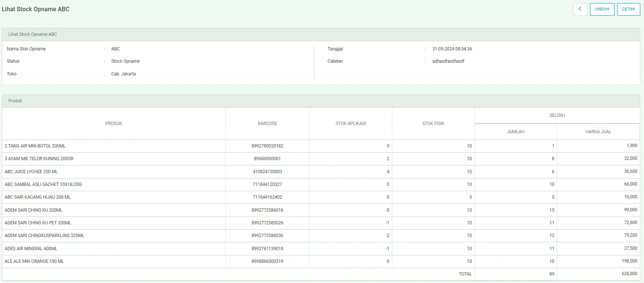The height and width of the screenshot is (283, 644).
Task: Select product ABC JUICE LYCHEE 250 ML
Action: tap(31, 172)
